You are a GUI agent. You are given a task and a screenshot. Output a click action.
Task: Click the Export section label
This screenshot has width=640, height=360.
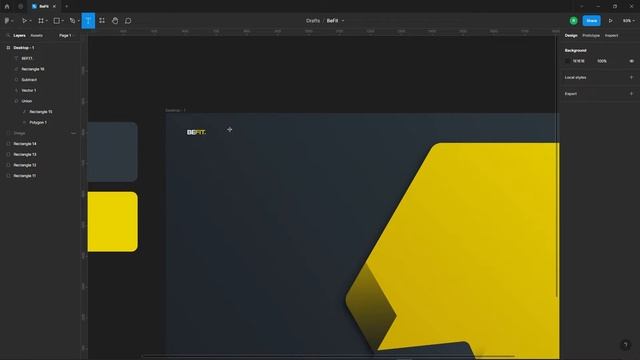pos(571,93)
